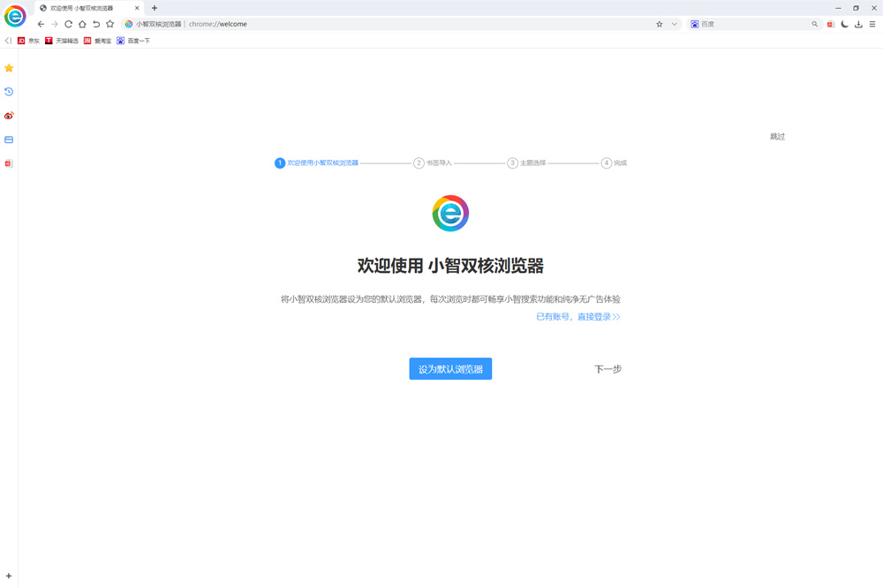The image size is (883, 588).
Task: Open a new tab with plus button
Action: point(155,8)
